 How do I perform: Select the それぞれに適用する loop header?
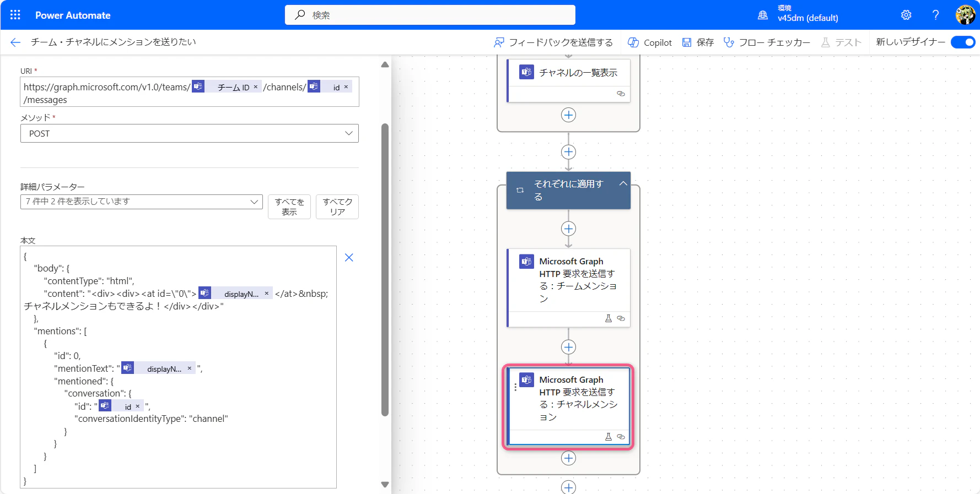(x=568, y=190)
